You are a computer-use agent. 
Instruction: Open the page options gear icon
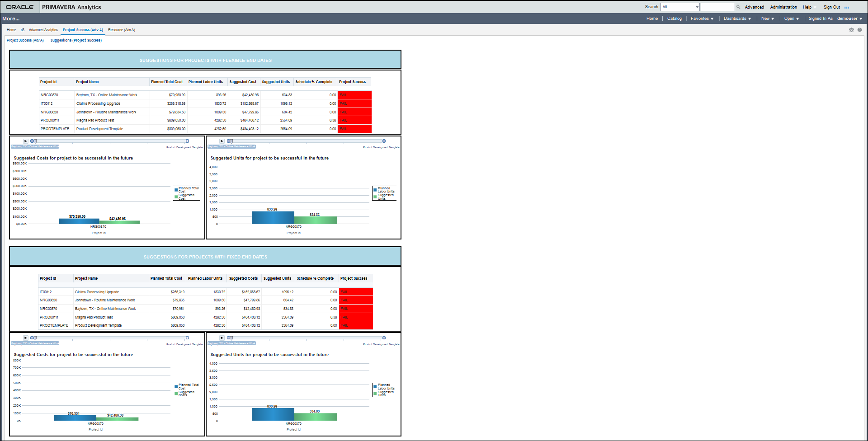(x=851, y=29)
